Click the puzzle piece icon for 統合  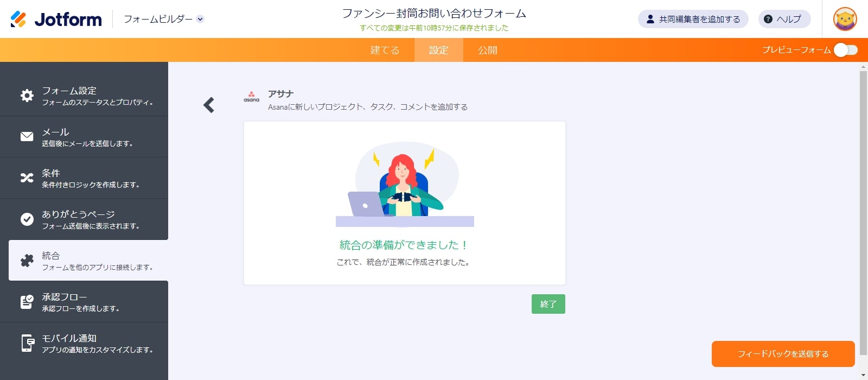tap(27, 261)
